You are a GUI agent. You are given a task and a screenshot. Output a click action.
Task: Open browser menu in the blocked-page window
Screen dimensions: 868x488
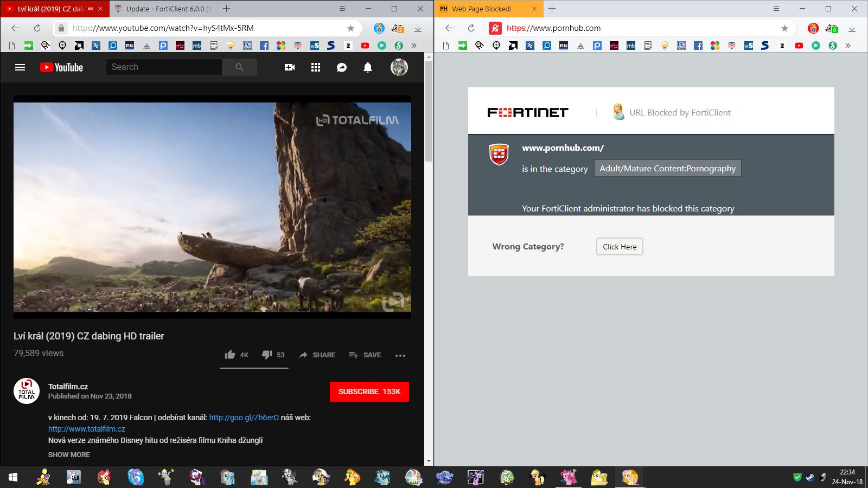[776, 9]
